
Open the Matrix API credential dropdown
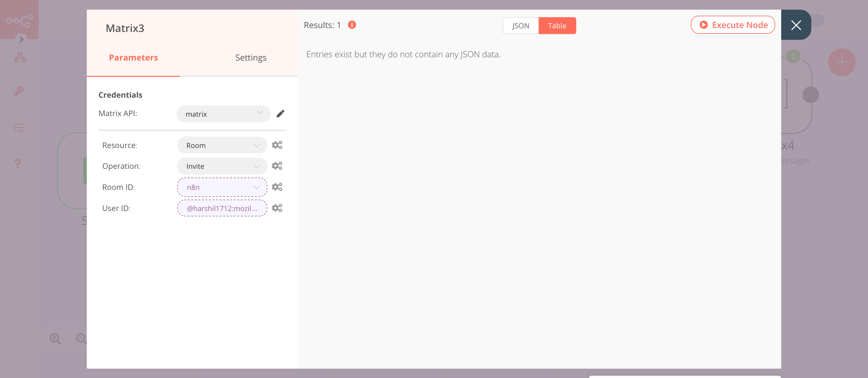pos(223,114)
